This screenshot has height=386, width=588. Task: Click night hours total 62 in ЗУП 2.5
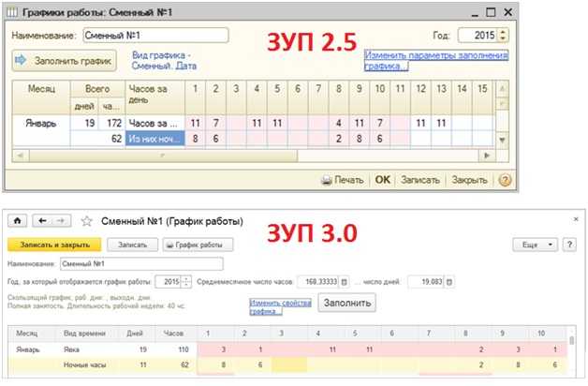[x=97, y=139]
